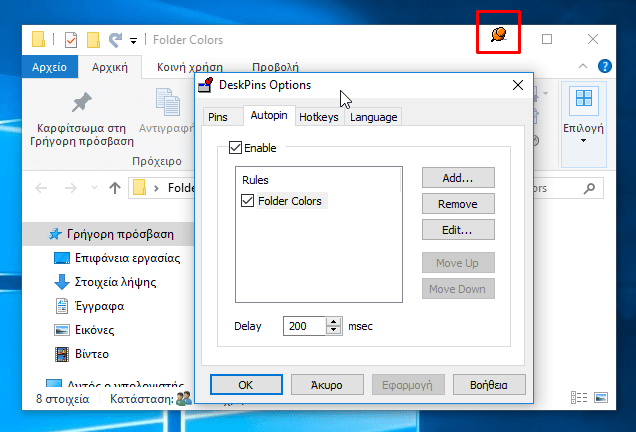
Task: Click the Move Down button
Action: click(x=458, y=289)
